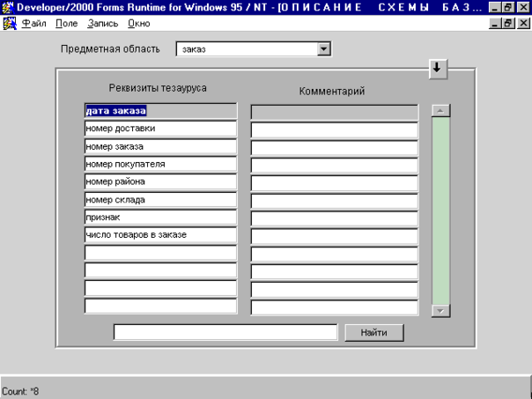Select the row номер доставки
Screen dimensions: 532x399
pos(160,129)
